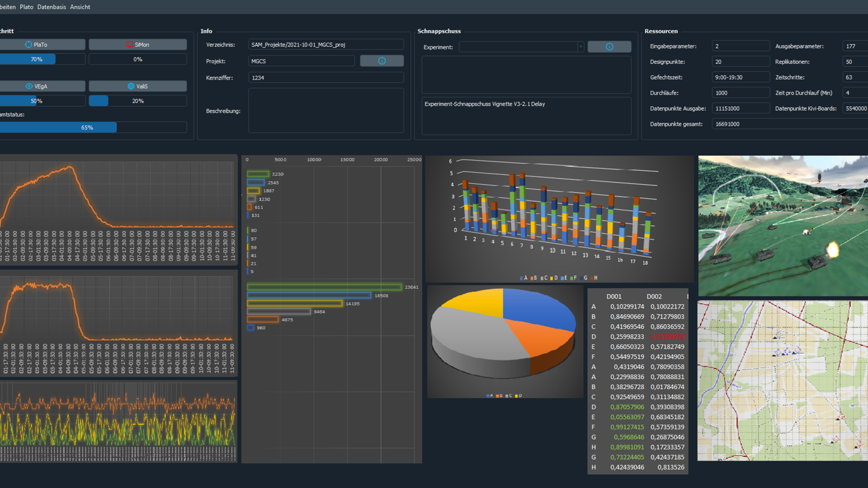Click the tactical terrain map view

783,381
